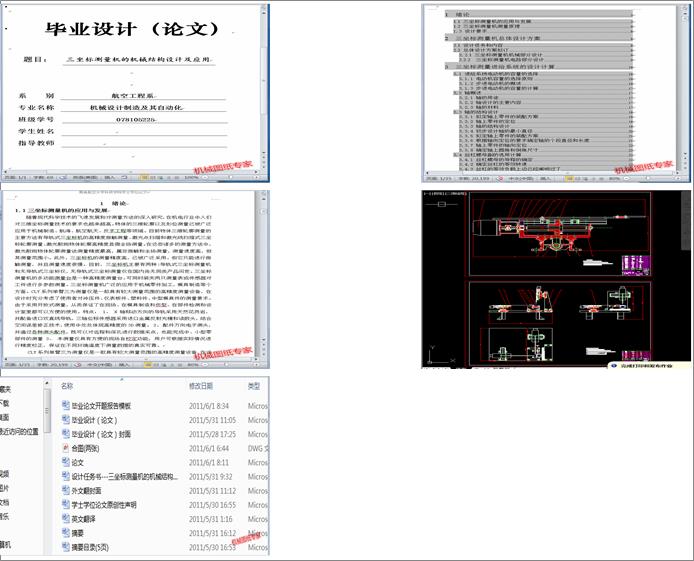Click the Word icon beside 摘要目录(5页)
The height and width of the screenshot is (561, 694).
[66, 547]
